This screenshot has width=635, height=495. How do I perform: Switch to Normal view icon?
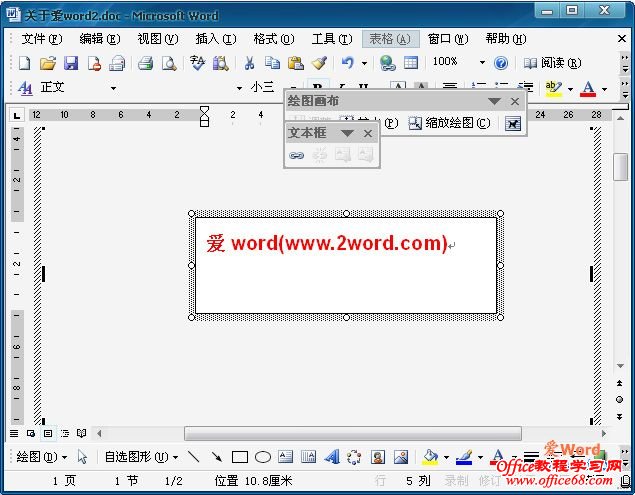click(x=14, y=433)
